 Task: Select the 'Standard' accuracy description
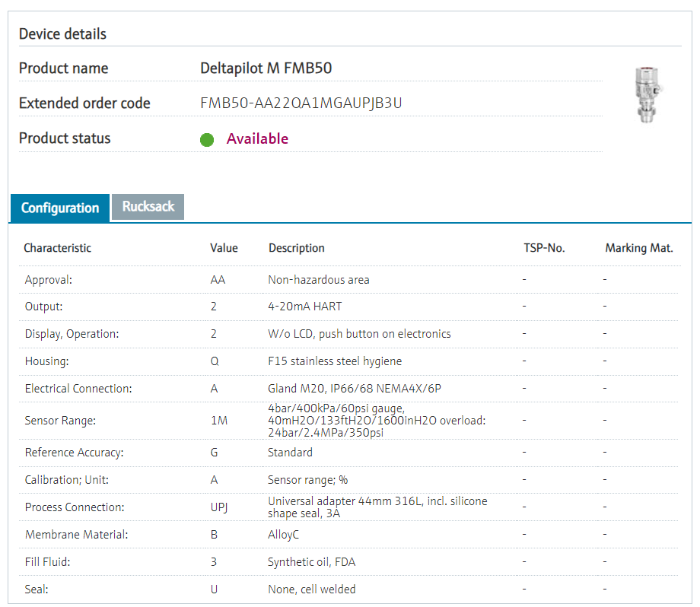pyautogui.click(x=290, y=453)
